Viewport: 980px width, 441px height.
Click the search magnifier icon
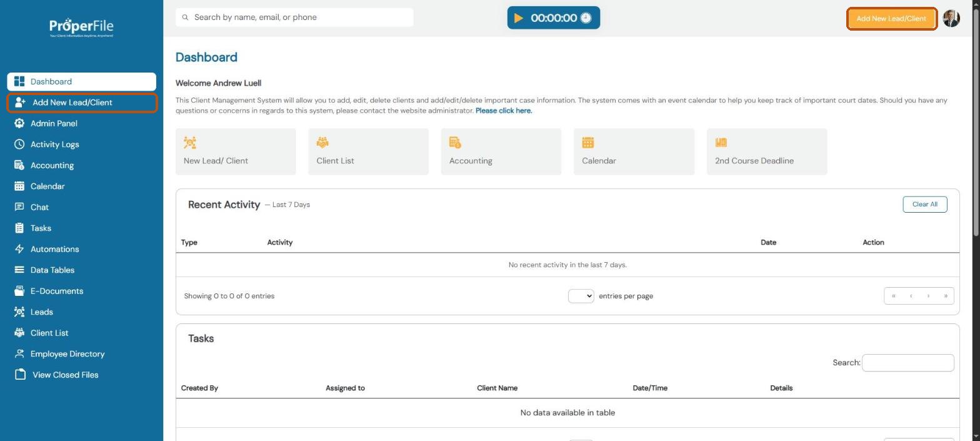(x=185, y=18)
